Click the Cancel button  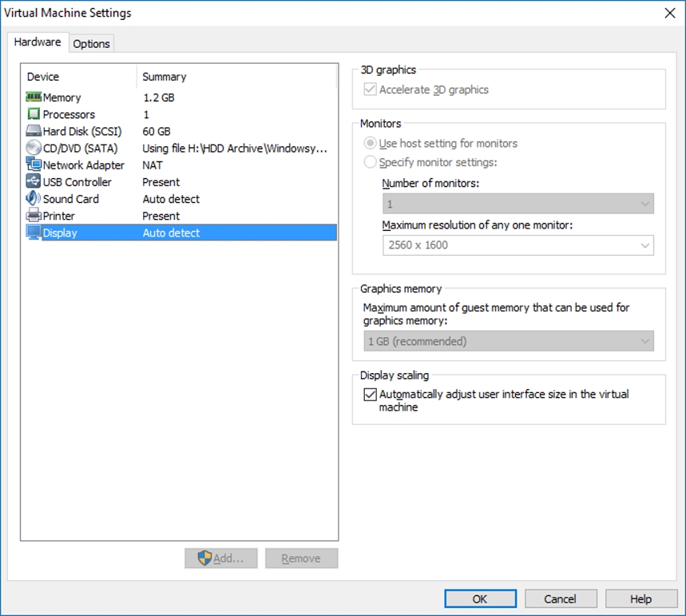pyautogui.click(x=560, y=598)
